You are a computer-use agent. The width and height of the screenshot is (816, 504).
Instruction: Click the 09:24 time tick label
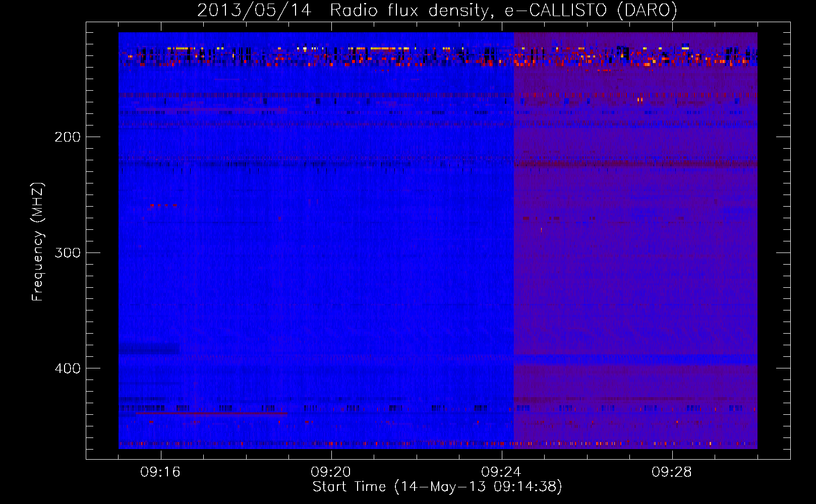(501, 472)
